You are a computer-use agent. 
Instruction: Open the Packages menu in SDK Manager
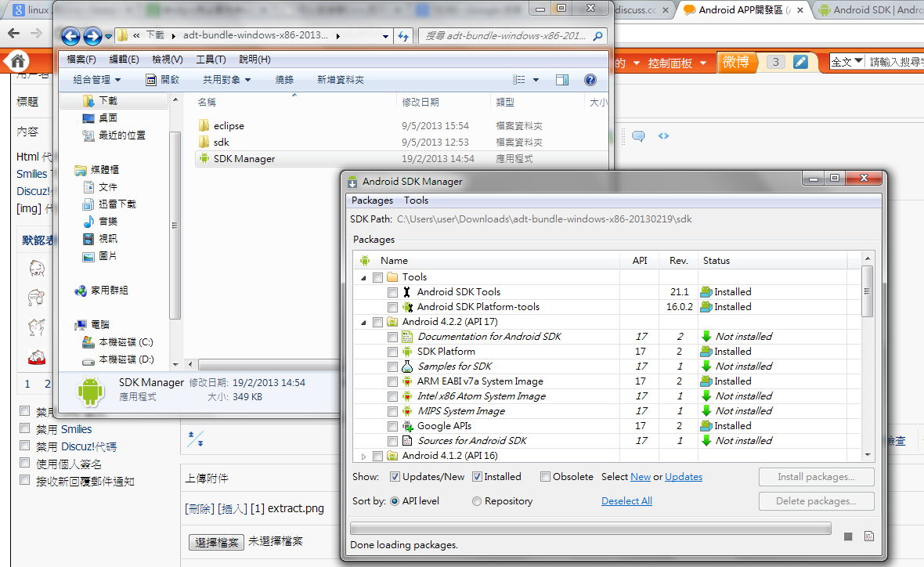click(x=373, y=200)
